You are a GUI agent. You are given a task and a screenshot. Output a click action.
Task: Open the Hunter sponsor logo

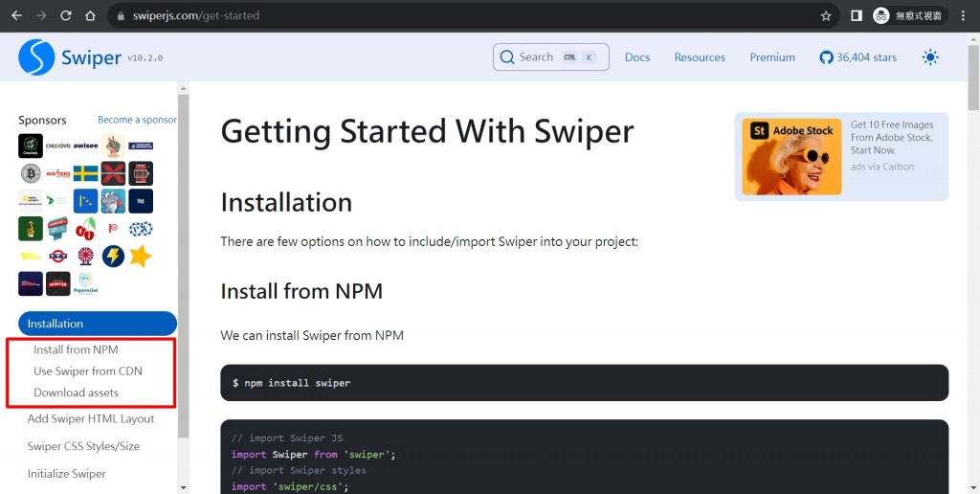tap(57, 283)
